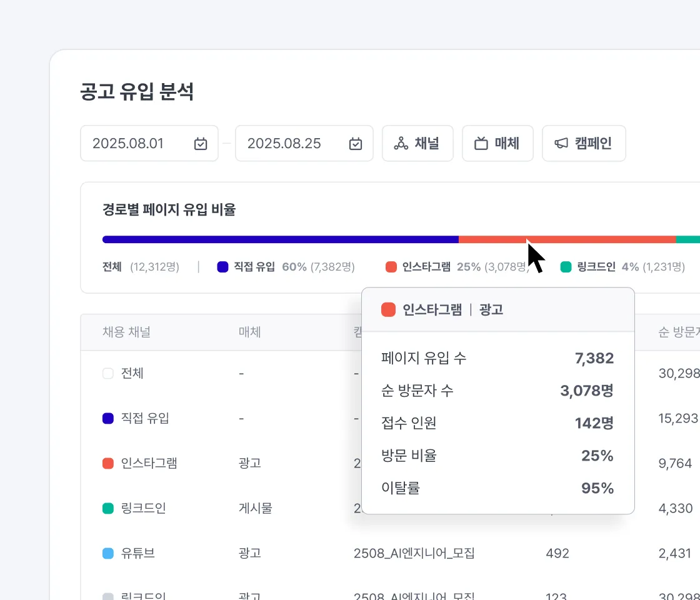700x600 pixels.
Task: Click 전체 (12,312명) total label
Action: (x=141, y=267)
